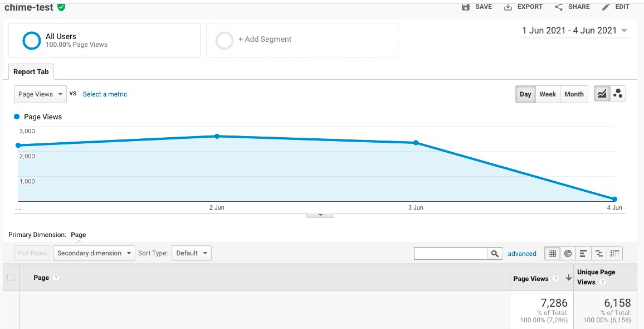Switch to the motion chart icon
This screenshot has width=644, height=329.
click(618, 94)
